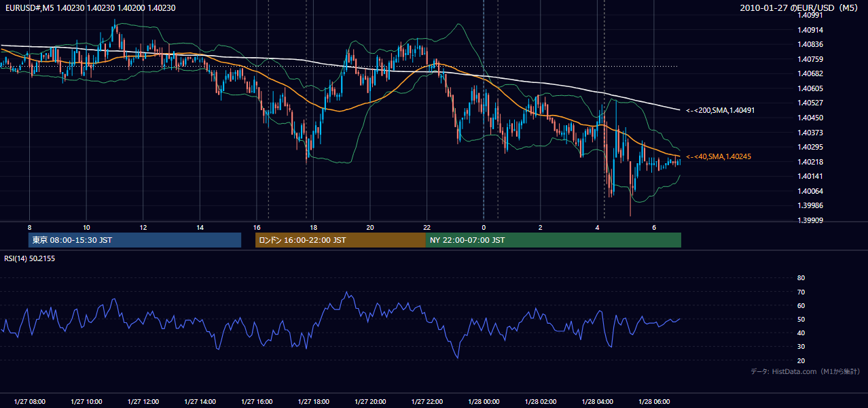This screenshot has height=408, width=868.
Task: Click price axis label 1.40450
Action: tap(810, 118)
